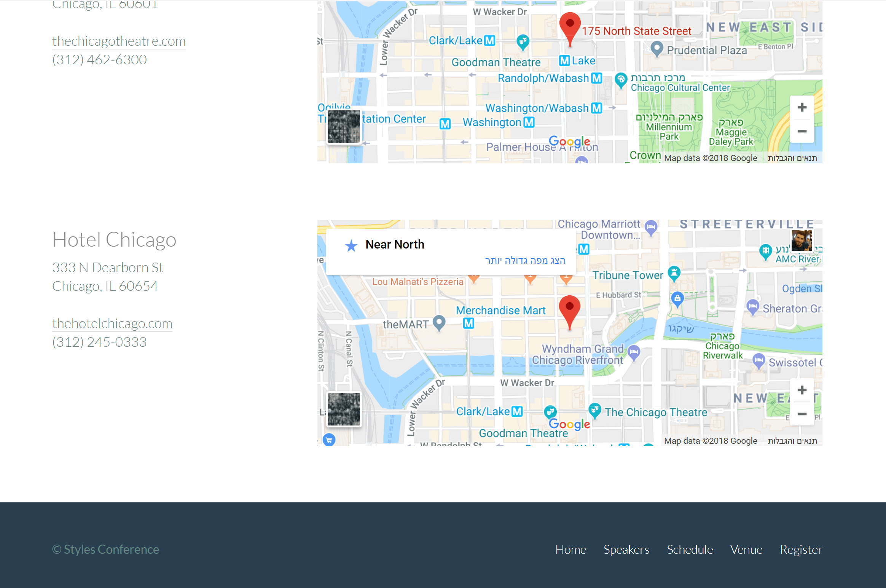Click the red pin on Hotel Chicago map

[x=569, y=312]
